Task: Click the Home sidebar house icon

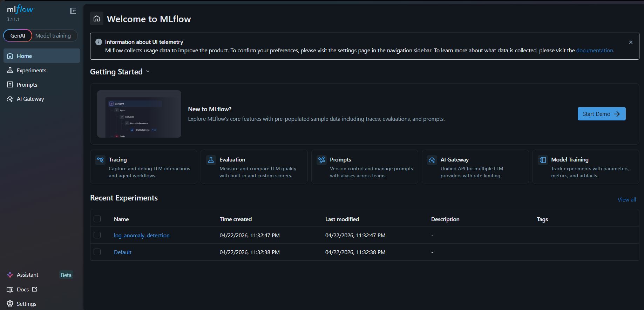Action: pyautogui.click(x=10, y=56)
